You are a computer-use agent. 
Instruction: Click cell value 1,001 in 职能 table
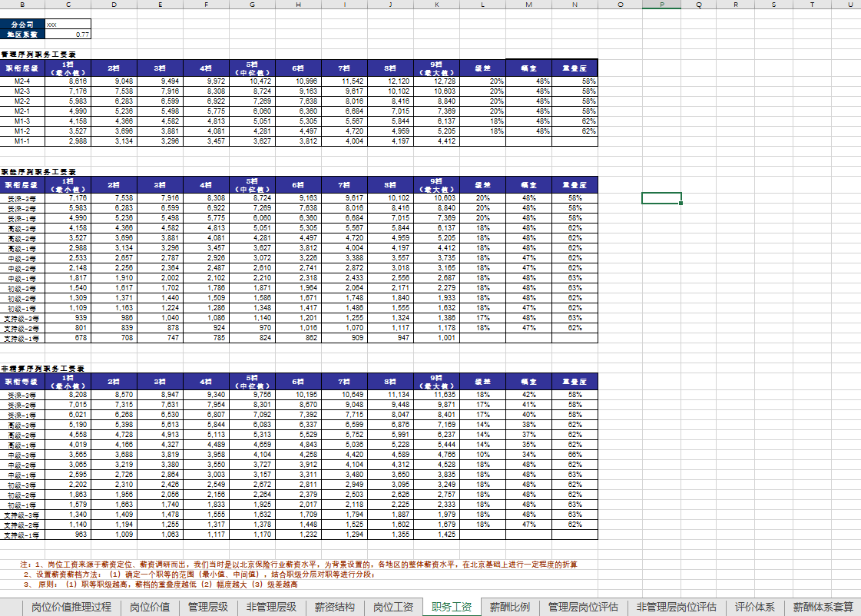click(x=436, y=338)
